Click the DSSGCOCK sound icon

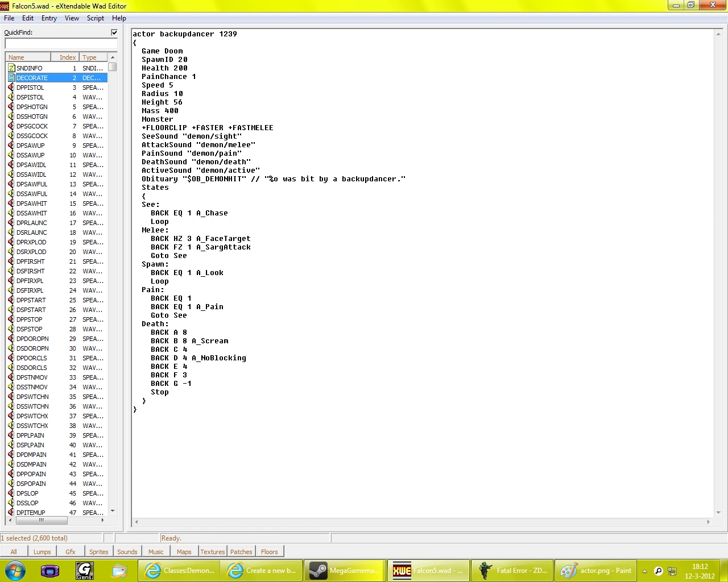(11, 136)
